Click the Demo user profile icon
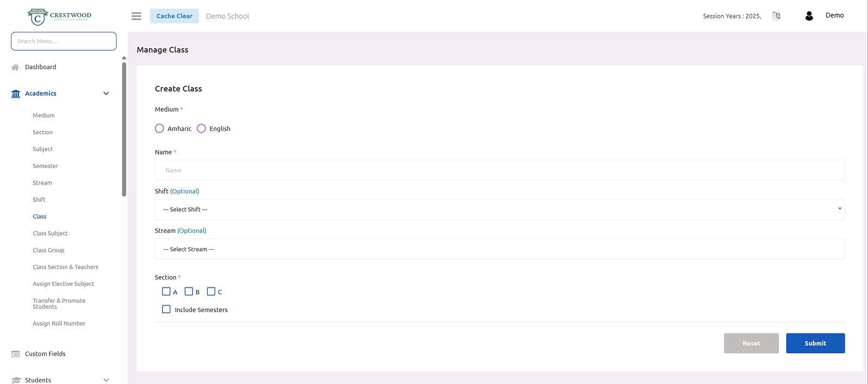868x384 pixels. pyautogui.click(x=809, y=16)
